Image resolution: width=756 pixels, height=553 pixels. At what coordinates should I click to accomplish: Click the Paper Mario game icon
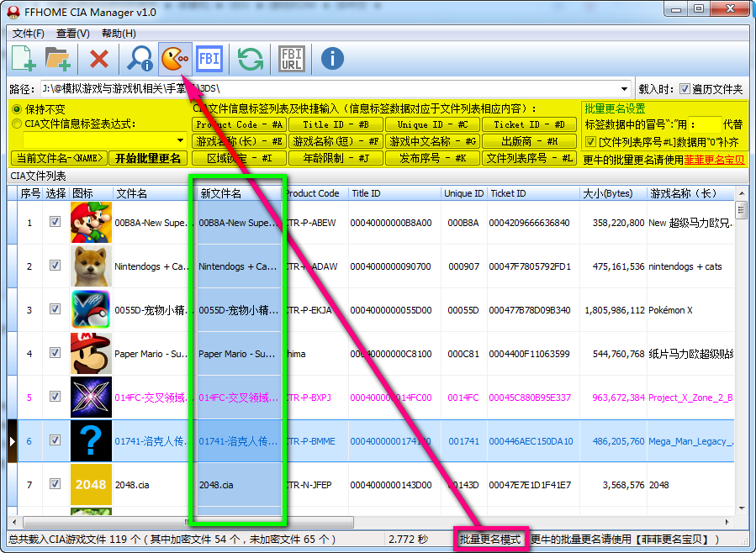[91, 354]
